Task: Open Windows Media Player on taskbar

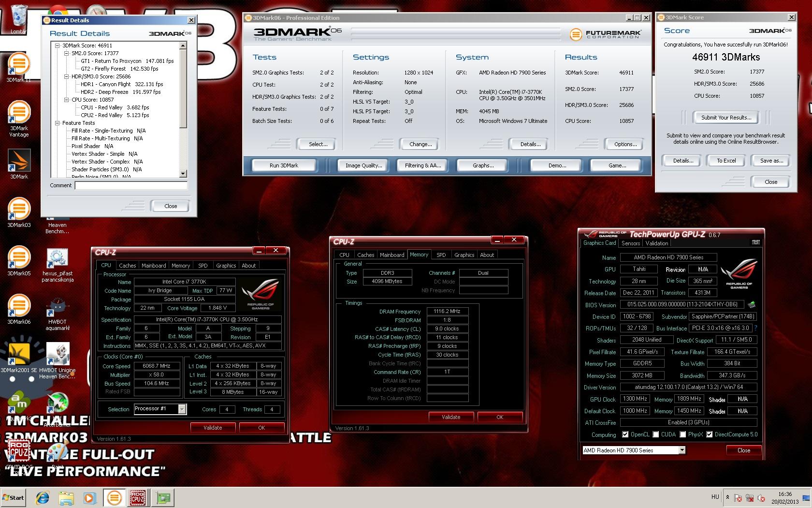Action: click(89, 497)
